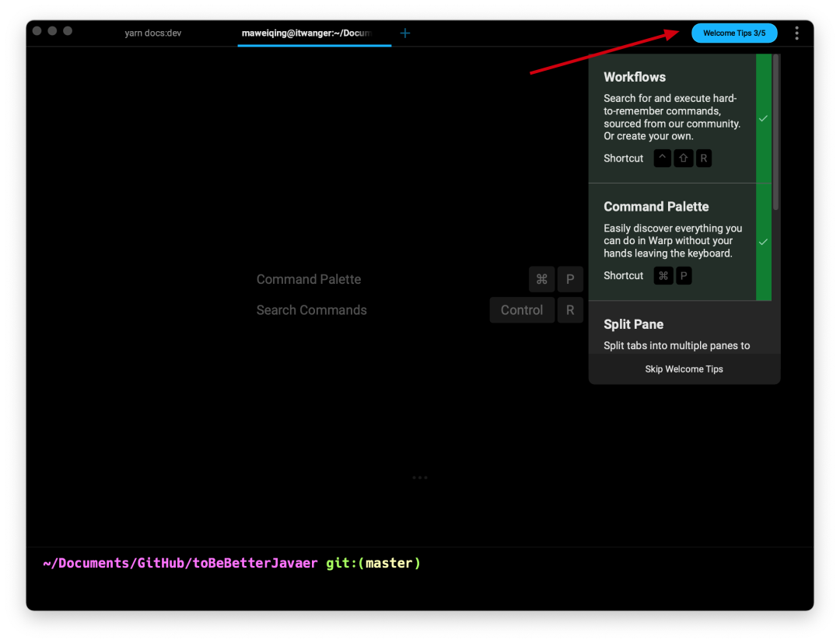This screenshot has width=840, height=643.
Task: Open a new tab with plus icon
Action: tap(405, 33)
